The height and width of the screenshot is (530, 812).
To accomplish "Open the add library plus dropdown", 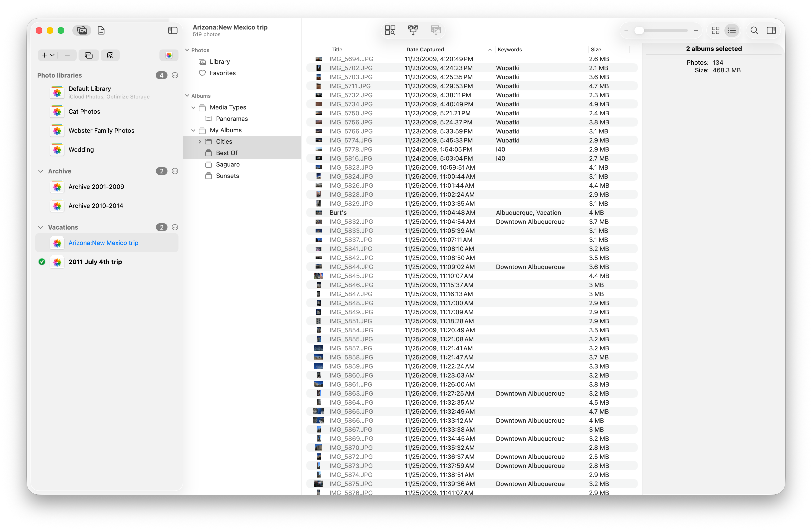I will coord(48,55).
